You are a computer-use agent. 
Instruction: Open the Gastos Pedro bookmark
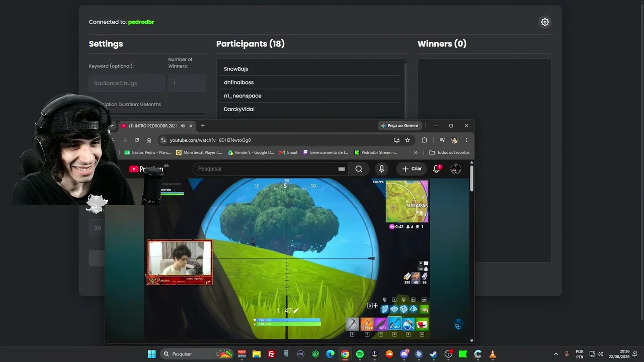click(147, 152)
